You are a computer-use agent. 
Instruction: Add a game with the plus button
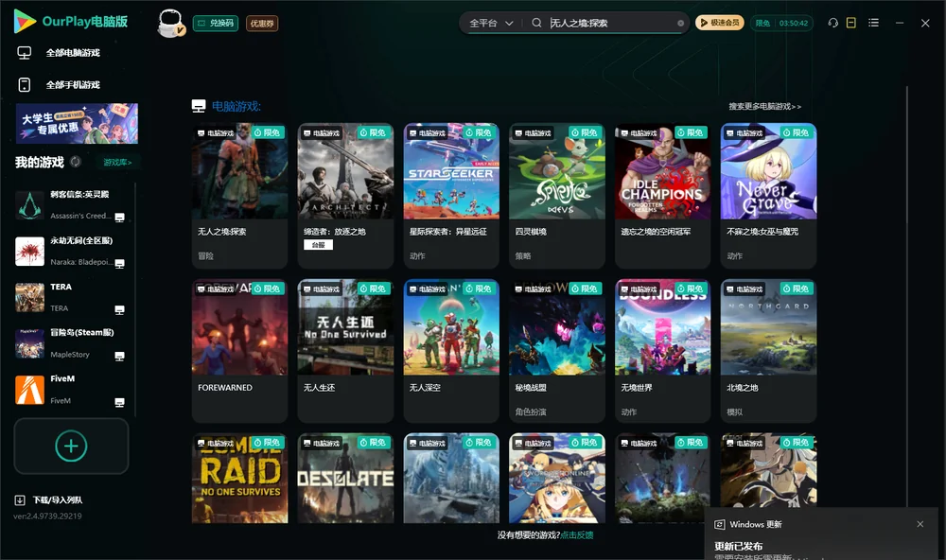point(71,446)
